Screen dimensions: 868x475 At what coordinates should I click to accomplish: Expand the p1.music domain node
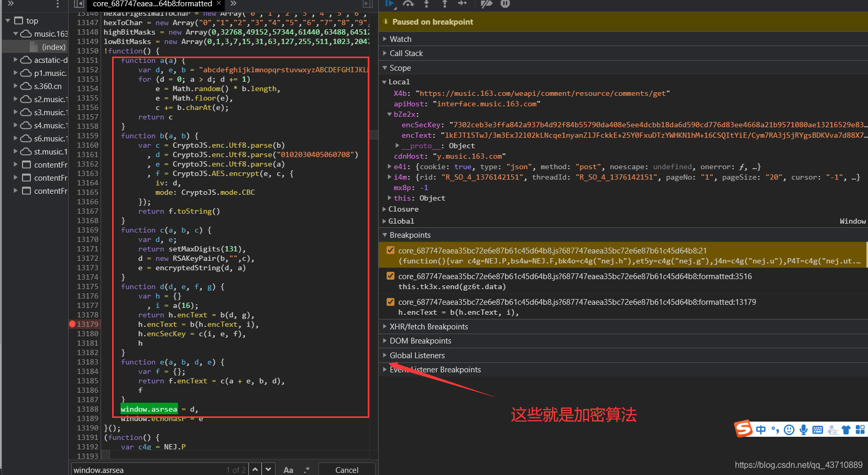click(16, 73)
